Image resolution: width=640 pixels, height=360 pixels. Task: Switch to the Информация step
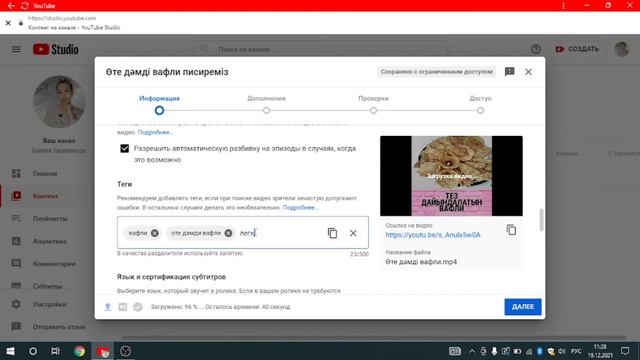coord(159,104)
